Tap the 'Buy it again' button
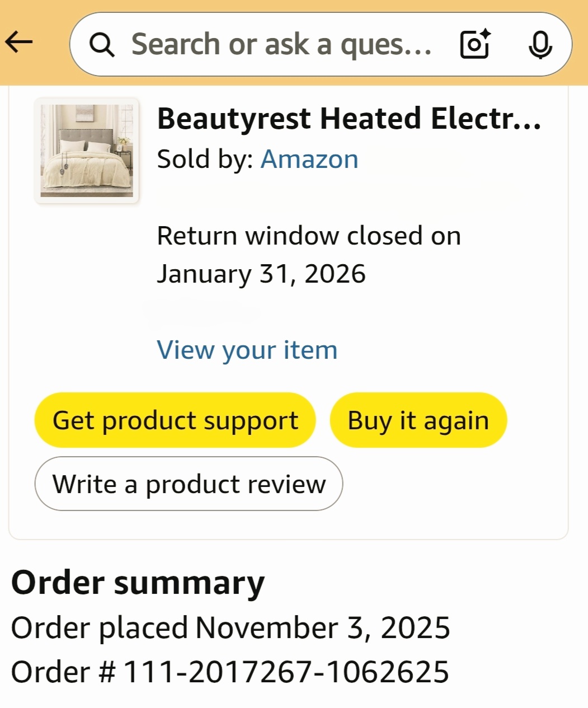This screenshot has width=588, height=708. point(418,420)
